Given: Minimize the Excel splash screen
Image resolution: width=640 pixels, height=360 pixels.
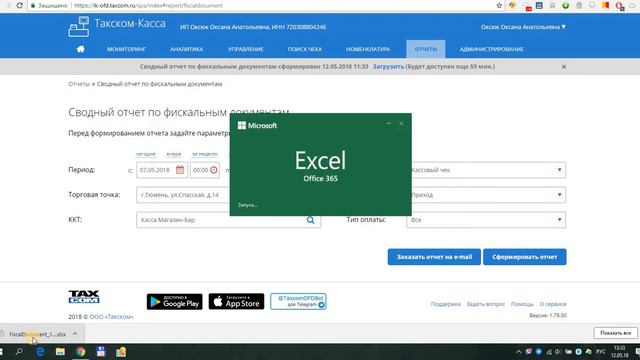Looking at the screenshot, I should tap(389, 123).
